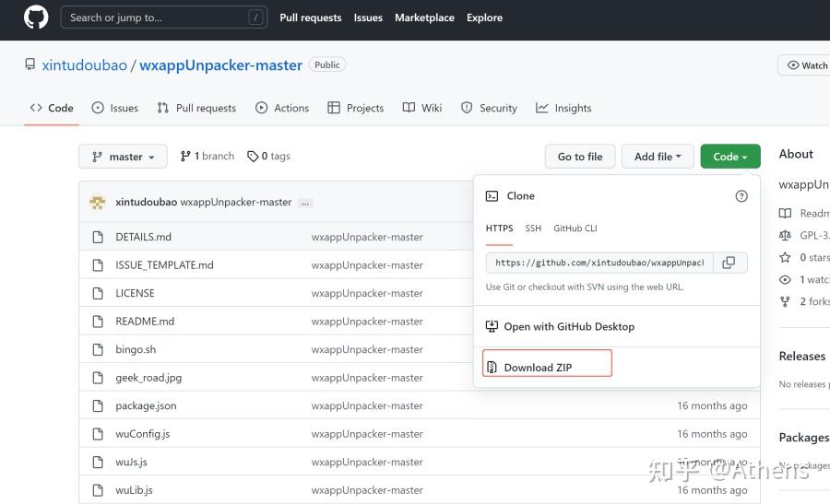Open ISSUE_TEMPLATE.md file
Viewport: 830px width, 504px height.
pyautogui.click(x=165, y=265)
